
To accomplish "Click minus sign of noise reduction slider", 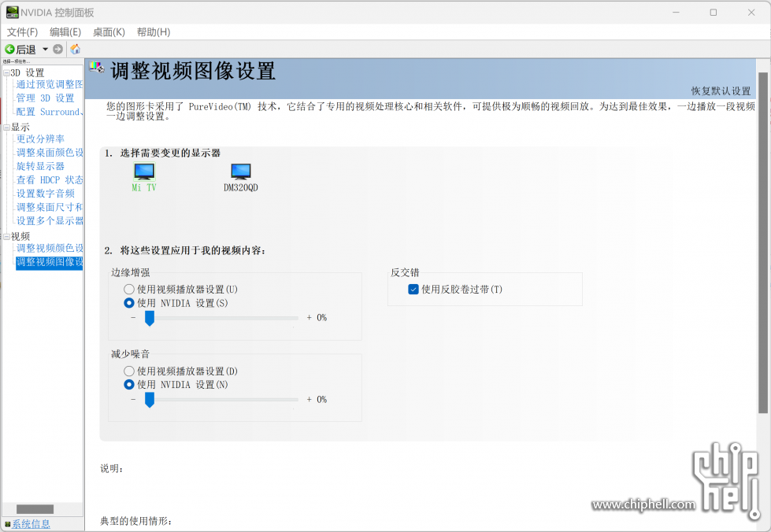I will [133, 399].
